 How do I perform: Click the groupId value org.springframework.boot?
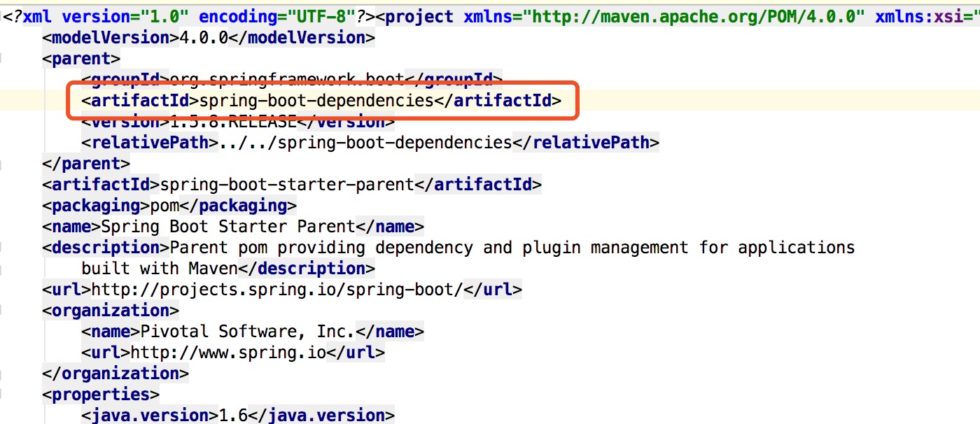288,80
